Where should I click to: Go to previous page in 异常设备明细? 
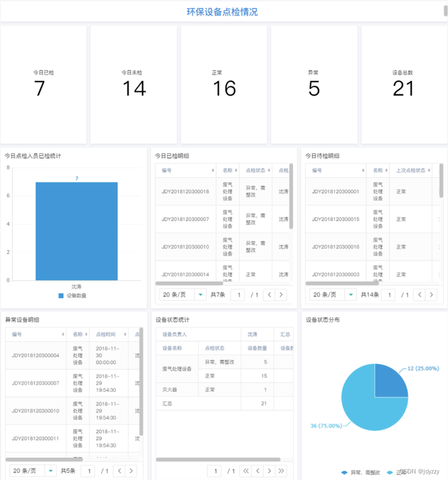pos(119,471)
